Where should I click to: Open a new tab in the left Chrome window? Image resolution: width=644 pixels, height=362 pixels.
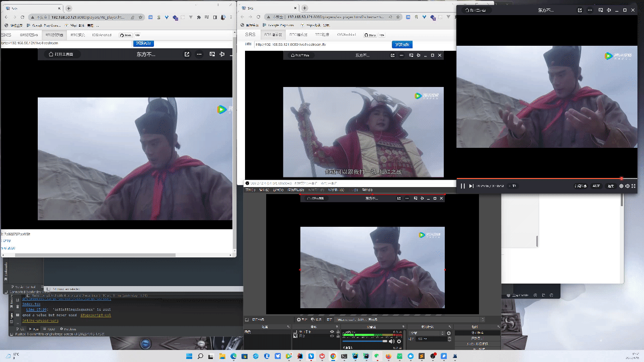69,8
